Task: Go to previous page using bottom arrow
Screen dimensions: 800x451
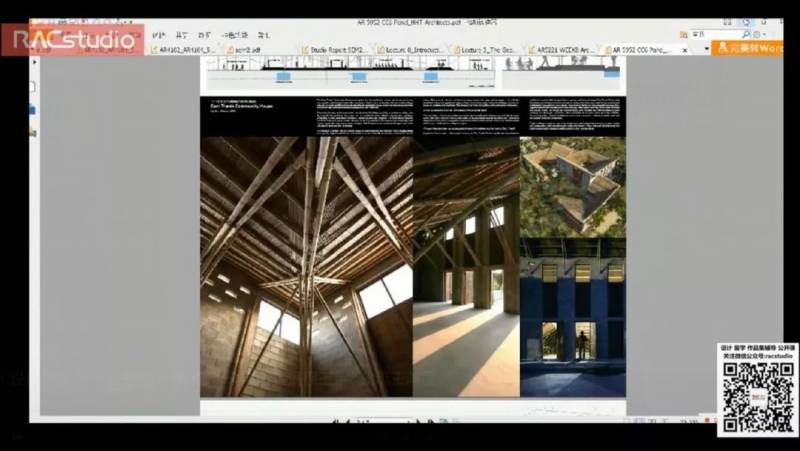Action: coord(348,423)
